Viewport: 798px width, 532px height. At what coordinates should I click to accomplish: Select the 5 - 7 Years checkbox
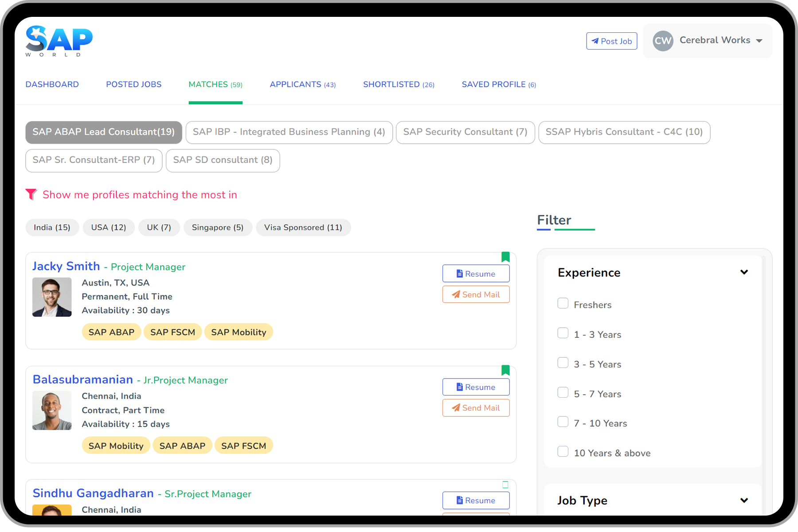pos(563,392)
